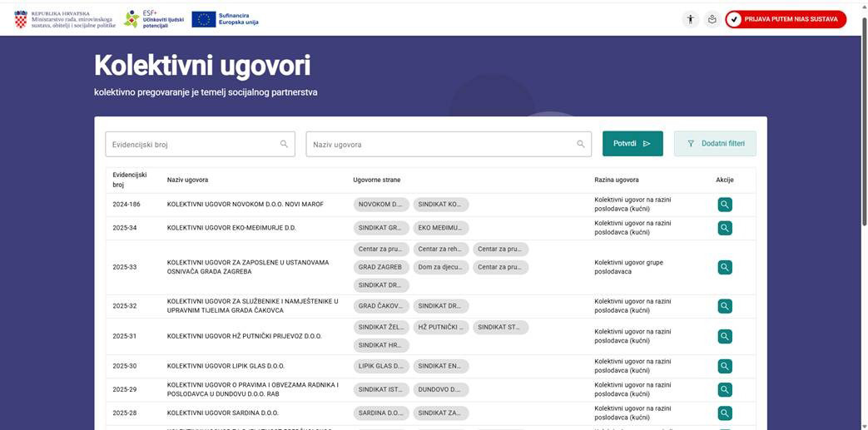Focus the Evidencijski broj search field
Viewport: 868px width, 430px height.
coord(191,144)
